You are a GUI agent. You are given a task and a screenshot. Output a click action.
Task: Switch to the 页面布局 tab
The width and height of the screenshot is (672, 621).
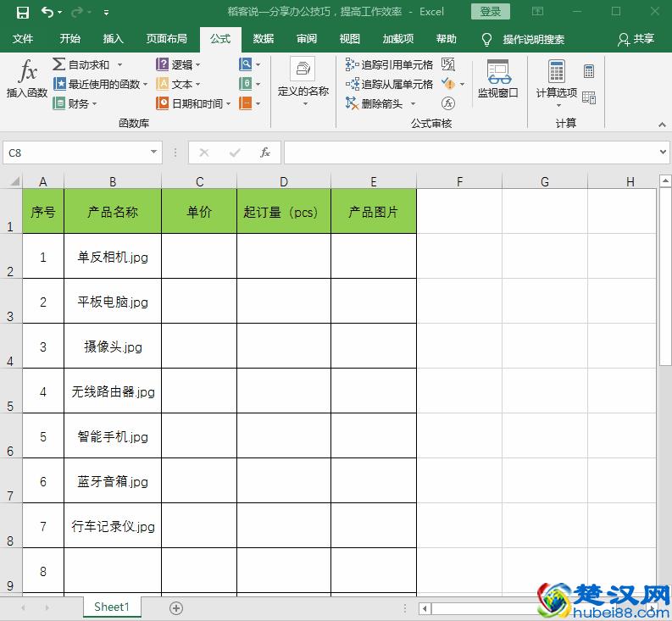(167, 39)
